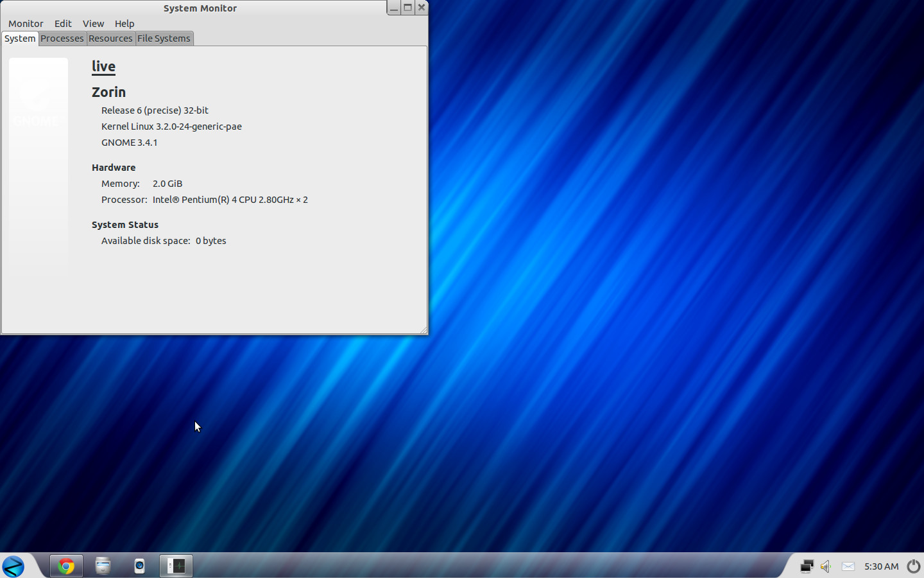Close the System Monitor window
The width and height of the screenshot is (924, 578).
422,8
